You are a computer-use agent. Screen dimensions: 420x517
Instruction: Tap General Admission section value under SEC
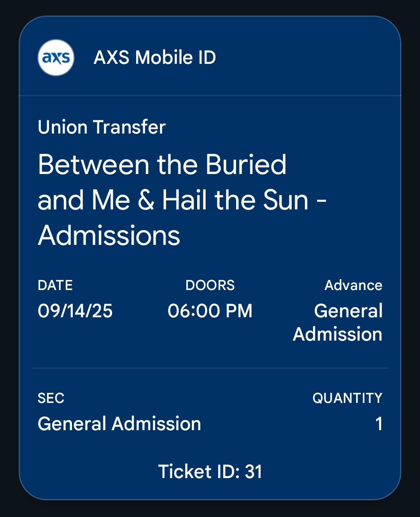[x=119, y=424]
